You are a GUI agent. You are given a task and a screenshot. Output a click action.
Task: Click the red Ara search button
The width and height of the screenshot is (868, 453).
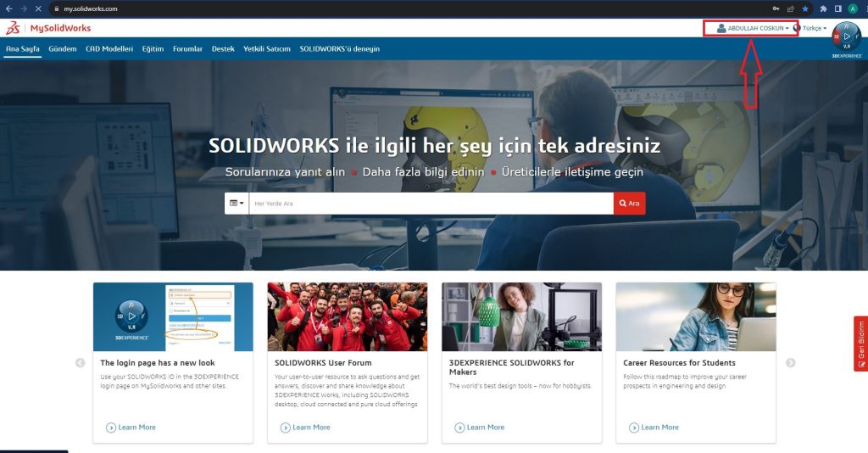[630, 204]
